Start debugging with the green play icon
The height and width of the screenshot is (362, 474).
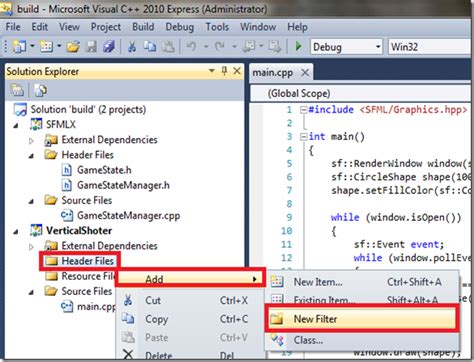tap(298, 46)
